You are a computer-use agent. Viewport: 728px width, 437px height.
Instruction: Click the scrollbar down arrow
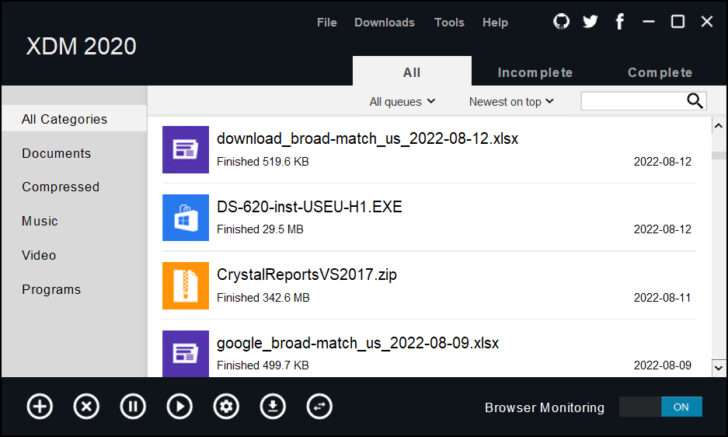coord(718,368)
